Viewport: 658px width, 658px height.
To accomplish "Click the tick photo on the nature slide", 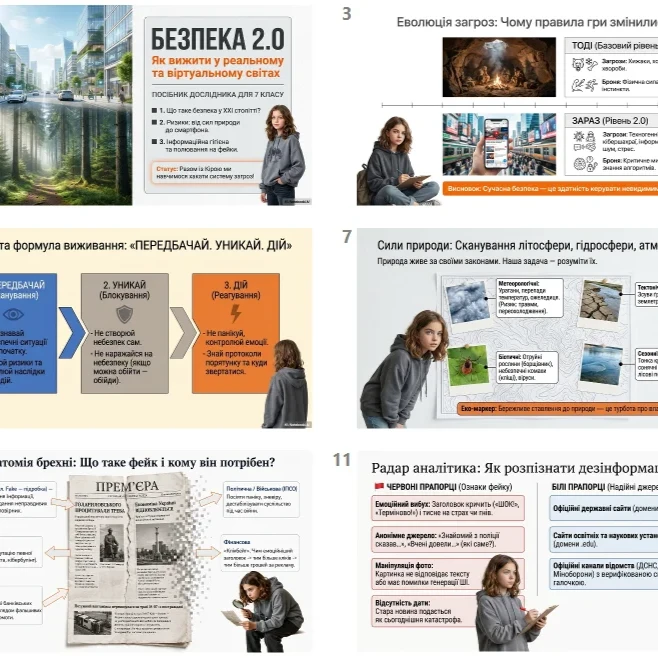I will (x=468, y=365).
